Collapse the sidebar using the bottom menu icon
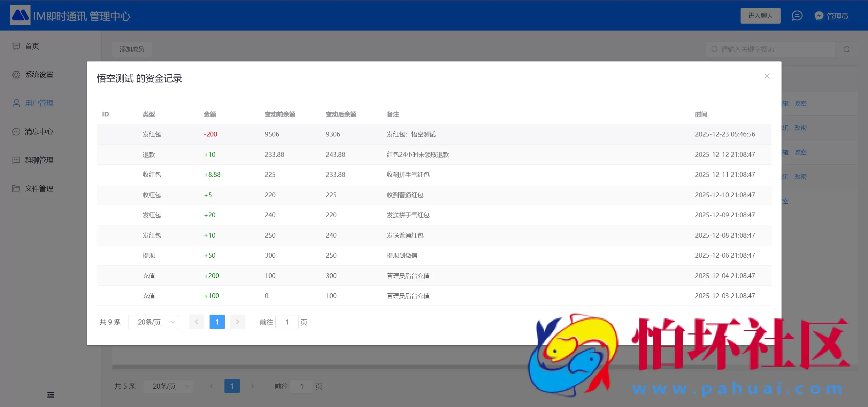Viewport: 868px width, 407px height. tap(51, 394)
